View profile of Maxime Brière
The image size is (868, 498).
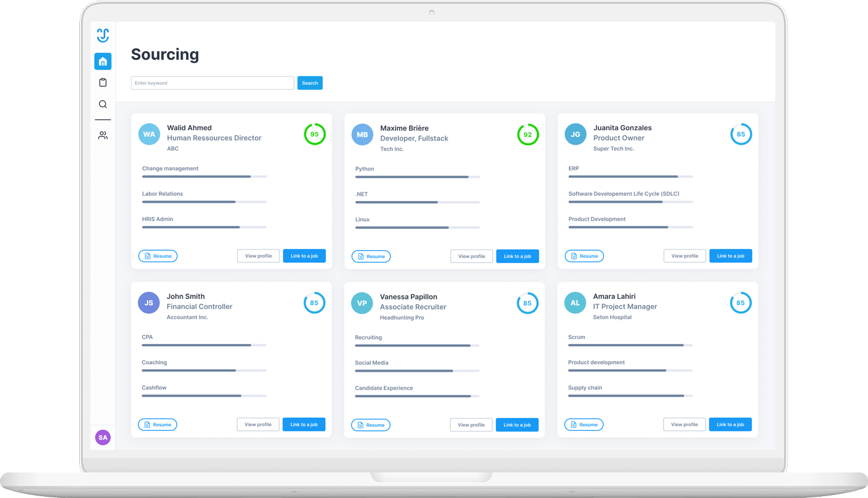pos(472,257)
